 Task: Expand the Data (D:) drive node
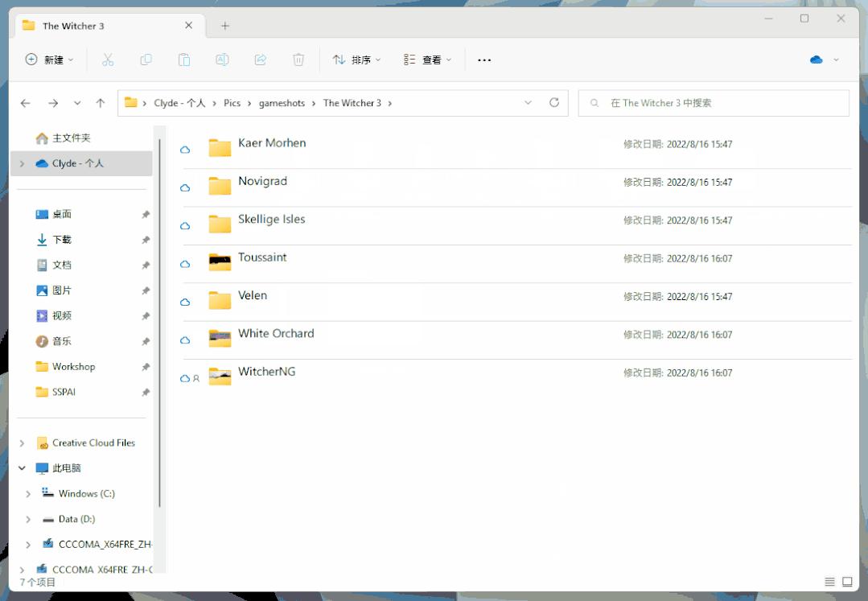click(28, 519)
